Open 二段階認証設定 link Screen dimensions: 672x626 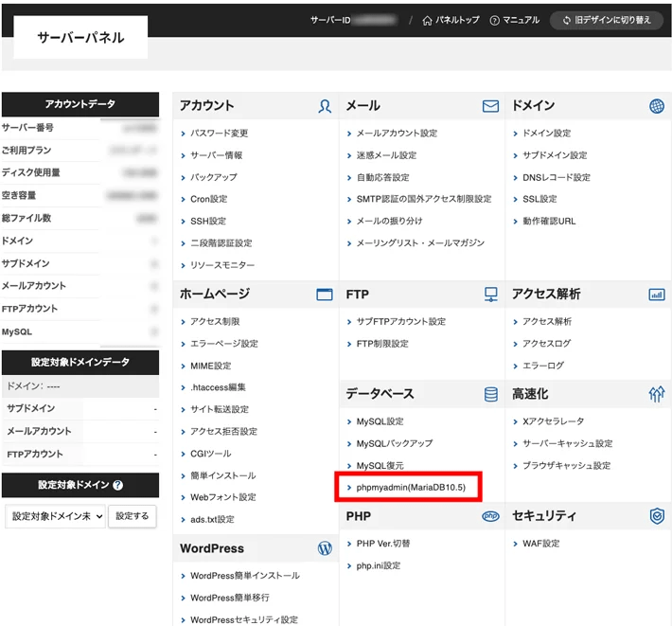coord(221,243)
